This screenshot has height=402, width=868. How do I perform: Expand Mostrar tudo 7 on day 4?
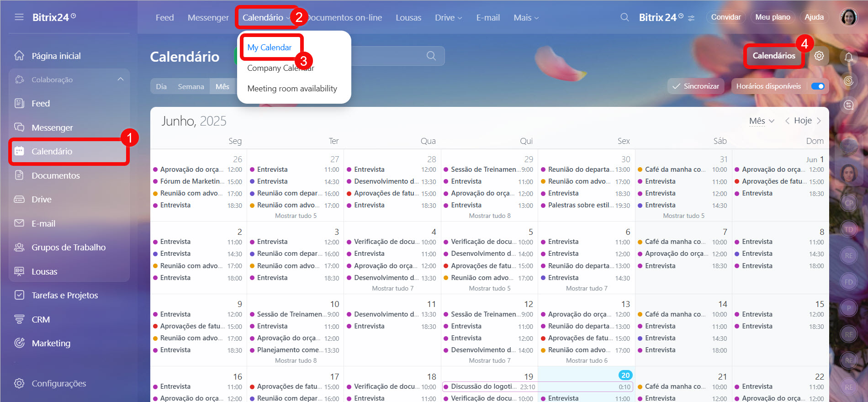click(x=392, y=288)
